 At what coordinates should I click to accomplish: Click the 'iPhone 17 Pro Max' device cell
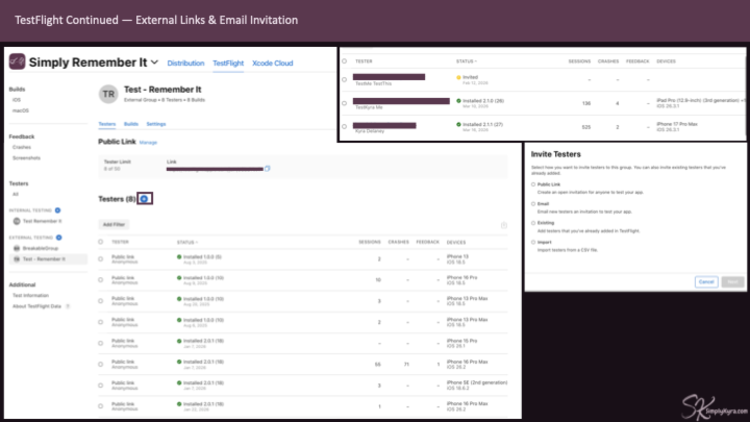click(677, 124)
